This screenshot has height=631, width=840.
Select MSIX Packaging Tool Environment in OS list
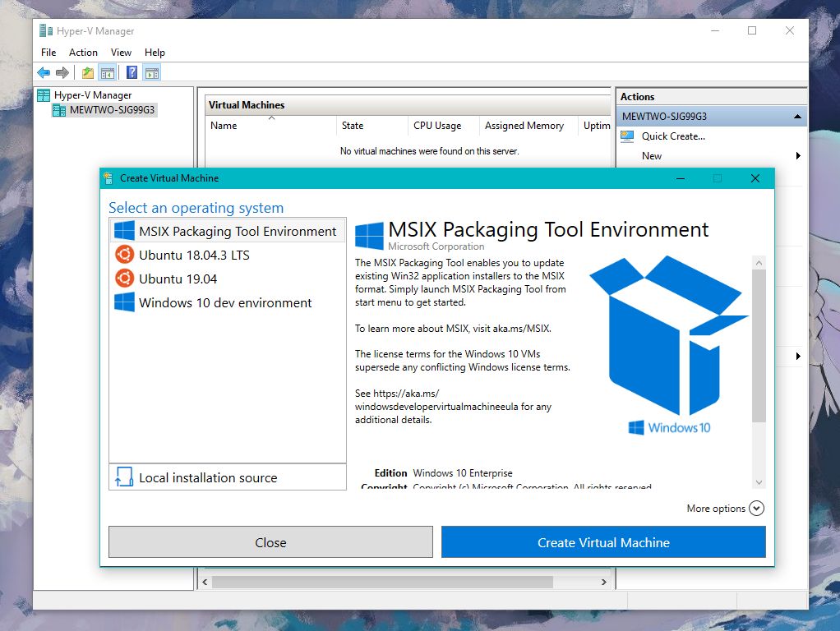click(228, 231)
